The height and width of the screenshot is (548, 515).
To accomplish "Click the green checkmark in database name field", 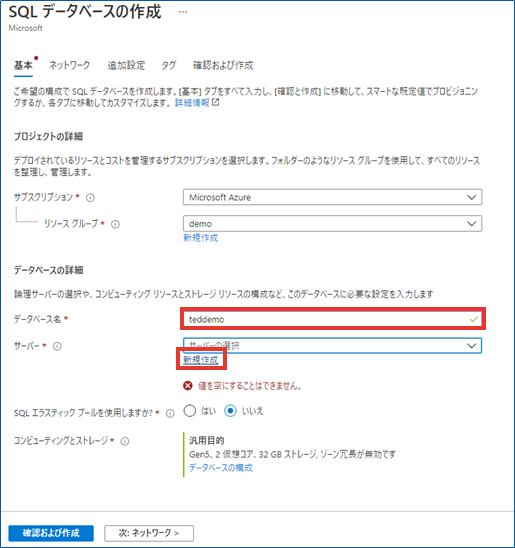I will pos(474,319).
